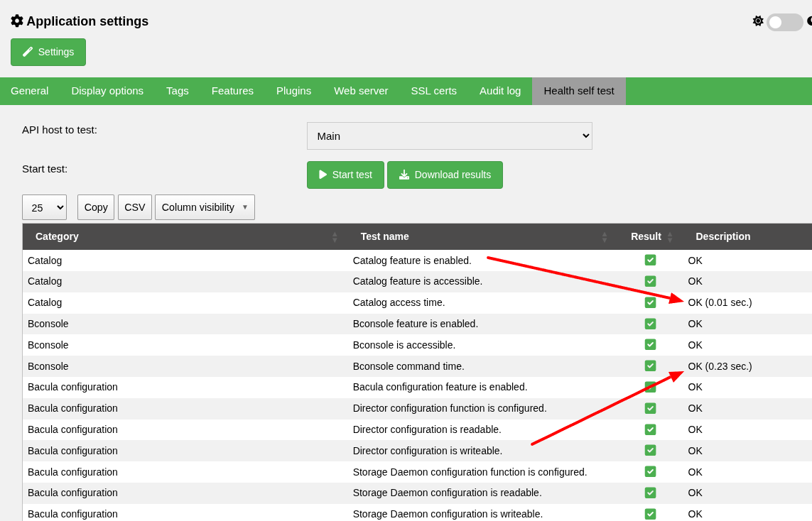Sort table by Category column

point(184,236)
